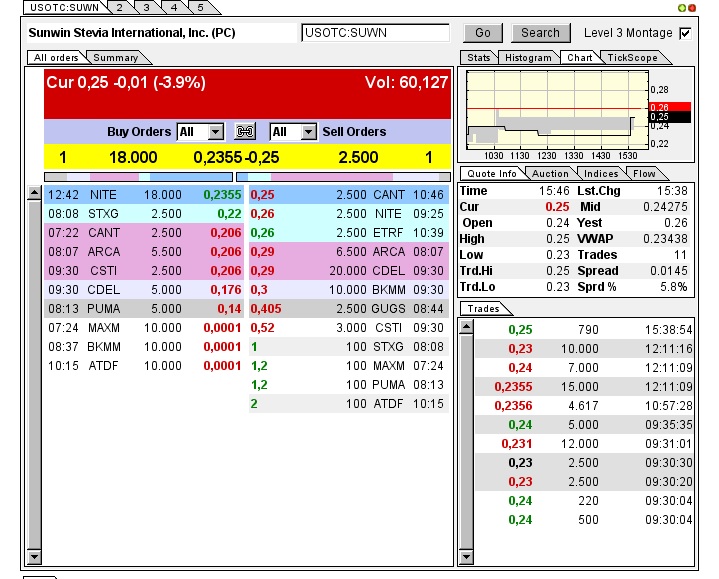The image size is (719, 579).
Task: Click the buy-side depth color bar
Action: click(x=138, y=177)
